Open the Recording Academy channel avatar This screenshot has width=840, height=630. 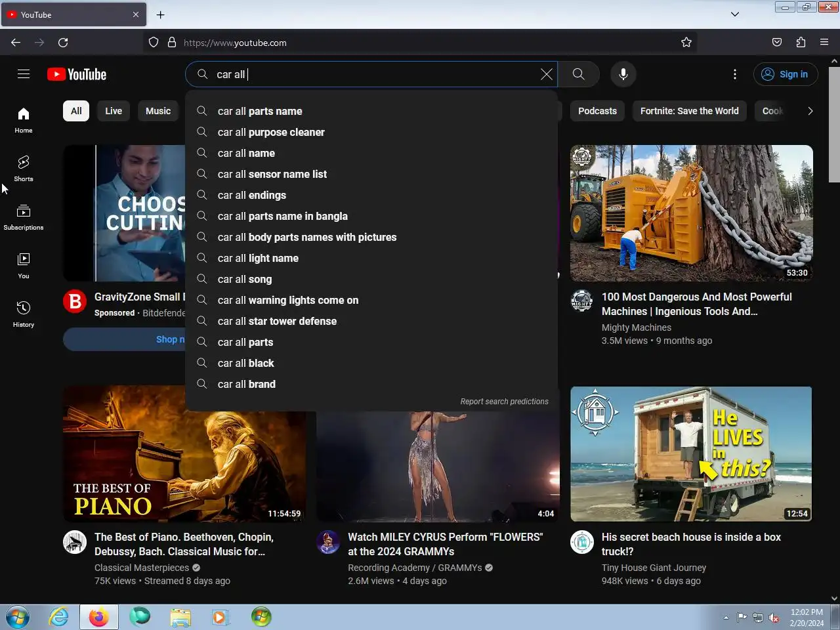click(x=328, y=542)
